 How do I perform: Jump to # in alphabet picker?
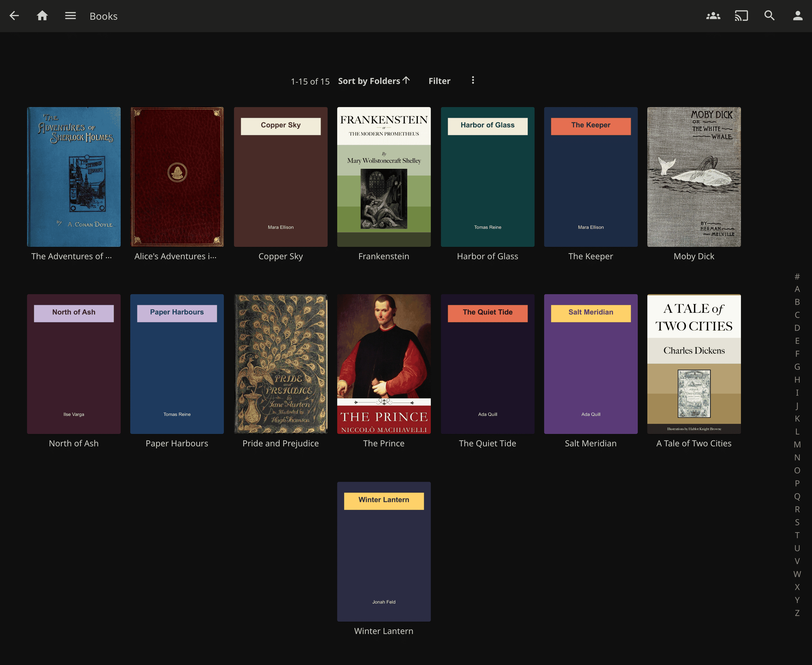[x=797, y=276]
